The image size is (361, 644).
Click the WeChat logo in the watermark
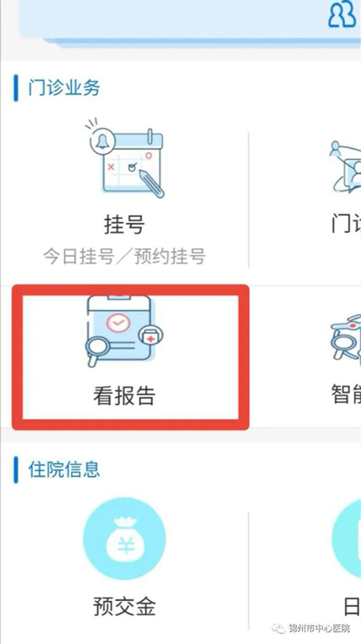[280, 628]
